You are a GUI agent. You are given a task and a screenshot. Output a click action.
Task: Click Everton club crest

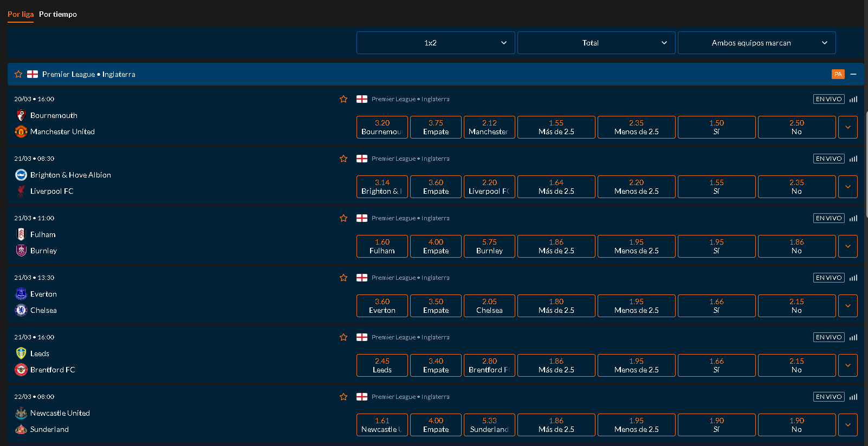pyautogui.click(x=21, y=294)
